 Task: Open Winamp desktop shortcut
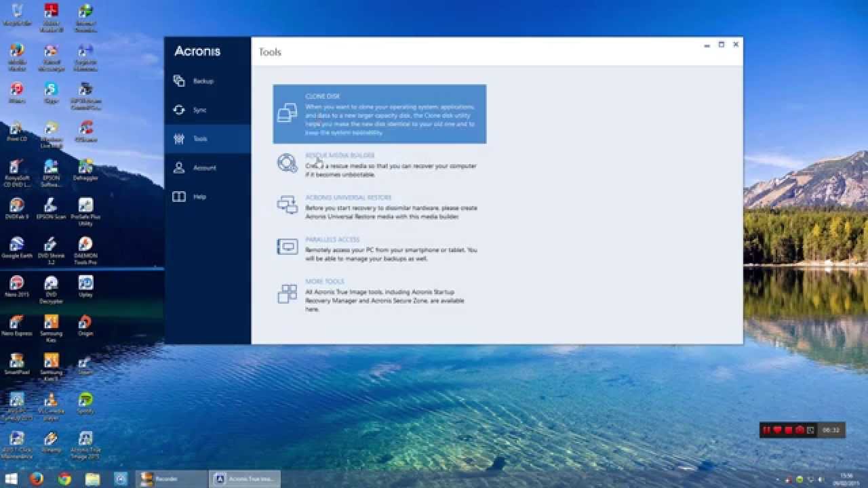(51, 442)
